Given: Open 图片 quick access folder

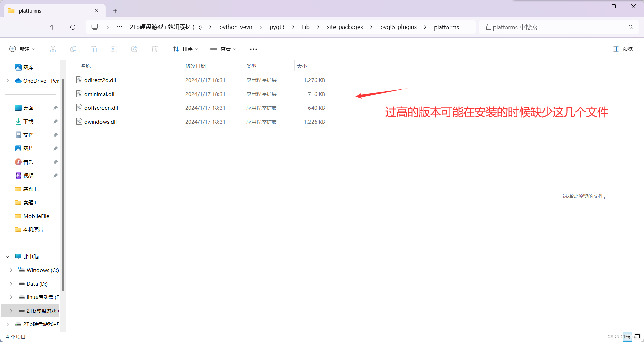Looking at the screenshot, I should (24, 148).
